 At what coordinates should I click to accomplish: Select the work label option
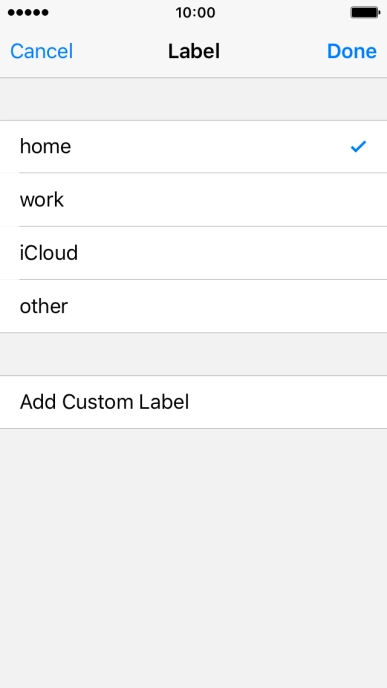coord(194,200)
